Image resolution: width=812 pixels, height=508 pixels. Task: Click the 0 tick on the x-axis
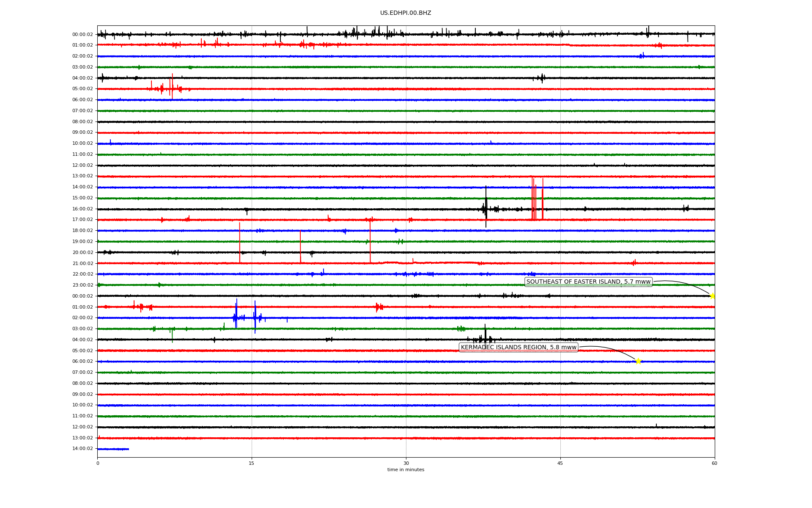(x=98, y=463)
